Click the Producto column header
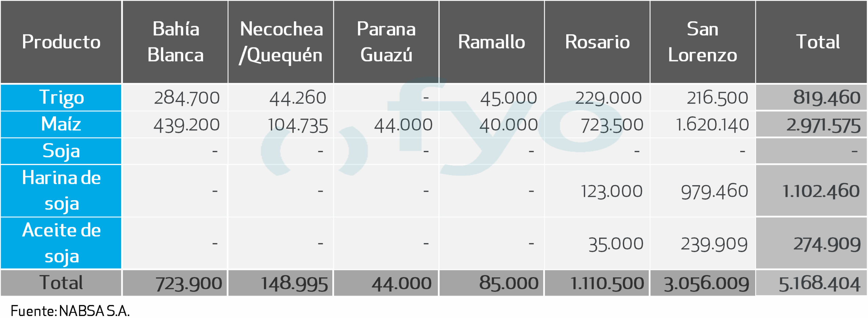This screenshot has width=868, height=318. coord(61,42)
